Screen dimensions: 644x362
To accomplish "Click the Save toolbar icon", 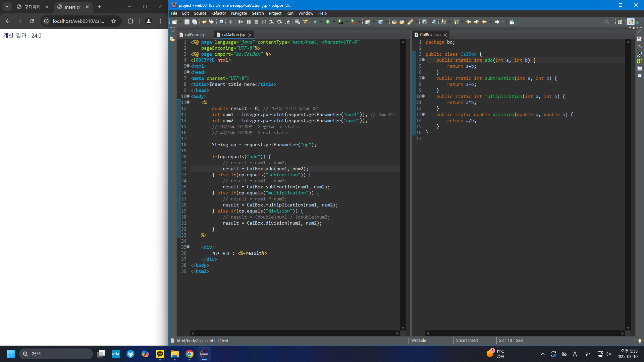I will pyautogui.click(x=187, y=22).
